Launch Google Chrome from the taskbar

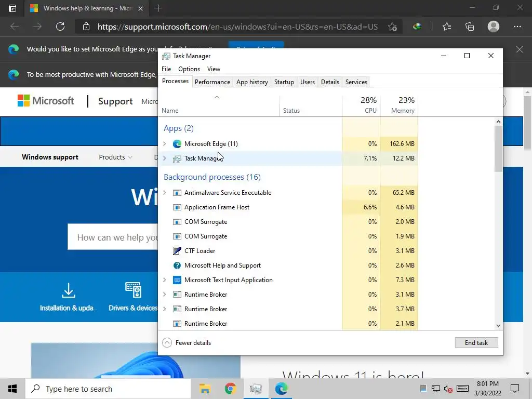coord(230,389)
